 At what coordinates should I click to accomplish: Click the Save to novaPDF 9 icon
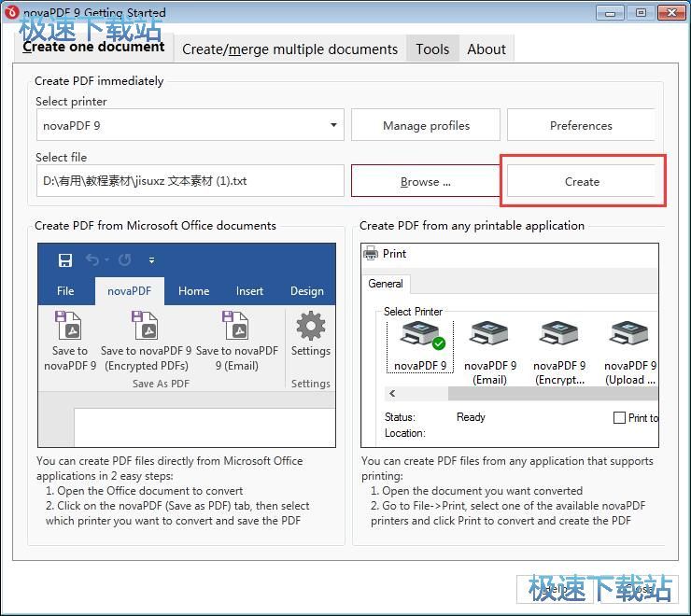69,327
